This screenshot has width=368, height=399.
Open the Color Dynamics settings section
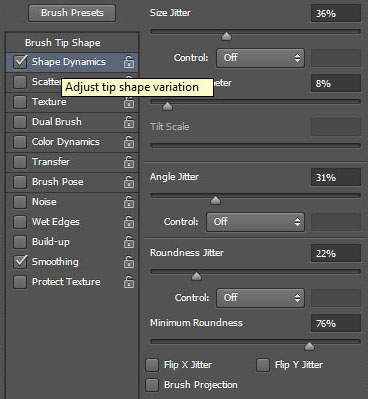coord(66,142)
